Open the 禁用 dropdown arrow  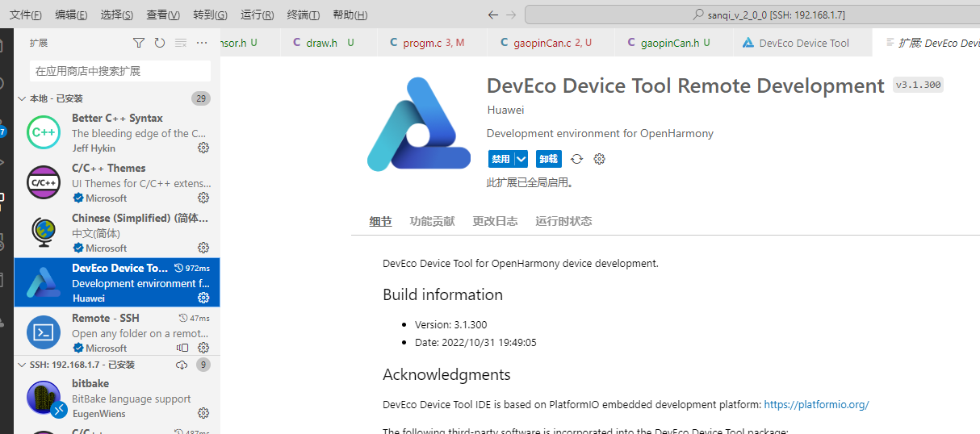[521, 159]
